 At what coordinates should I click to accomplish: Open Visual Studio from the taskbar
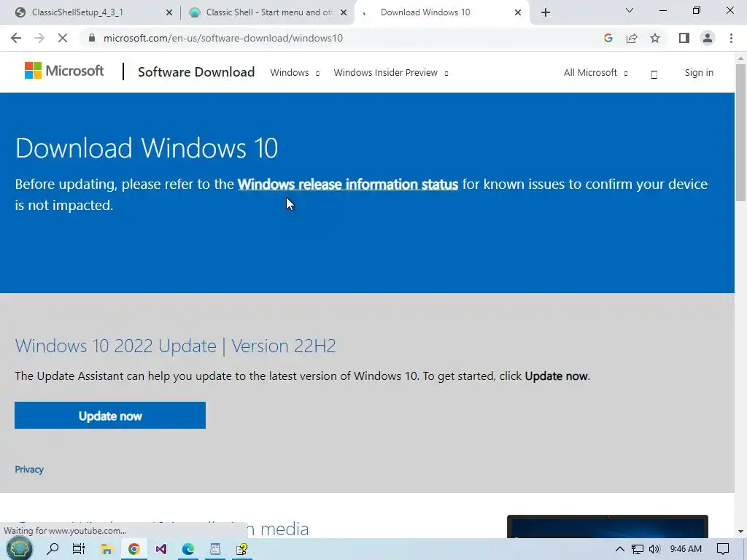[161, 549]
